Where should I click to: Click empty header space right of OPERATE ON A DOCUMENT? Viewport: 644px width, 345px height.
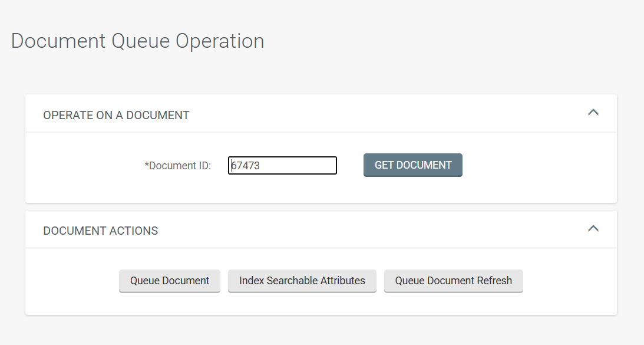point(383,115)
